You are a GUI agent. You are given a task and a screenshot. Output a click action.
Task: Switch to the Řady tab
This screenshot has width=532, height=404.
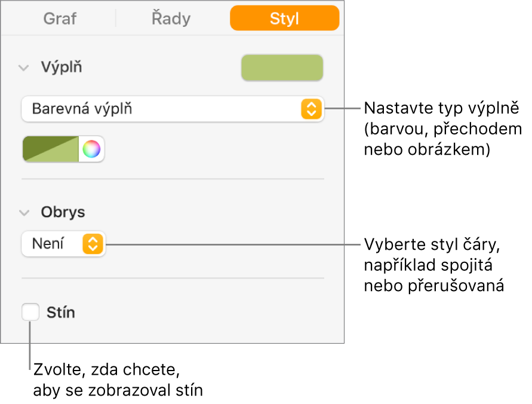171,19
